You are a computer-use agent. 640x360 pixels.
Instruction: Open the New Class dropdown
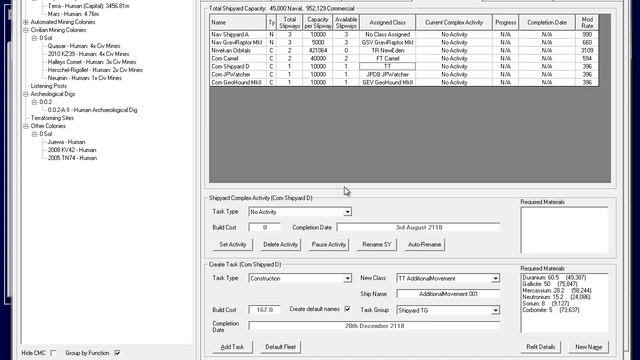click(496, 278)
